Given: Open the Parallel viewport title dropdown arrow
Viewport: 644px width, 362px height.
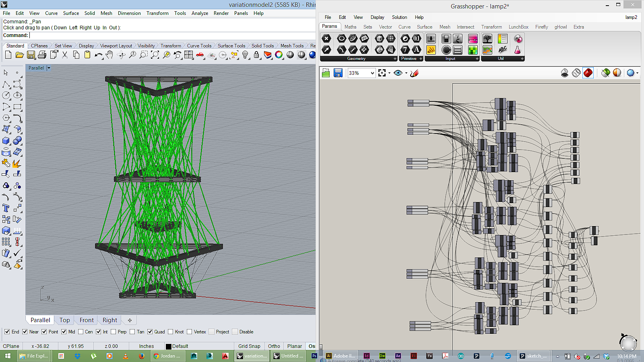Looking at the screenshot, I should 49,68.
